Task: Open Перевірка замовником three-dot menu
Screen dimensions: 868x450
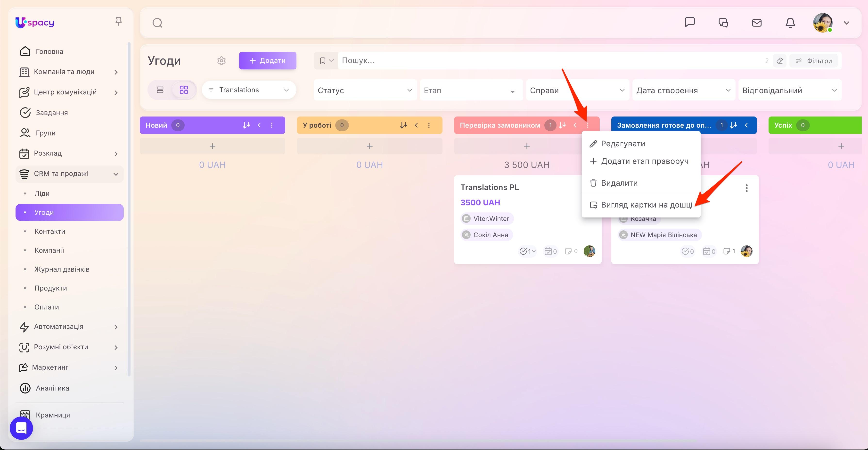Action: pyautogui.click(x=588, y=125)
